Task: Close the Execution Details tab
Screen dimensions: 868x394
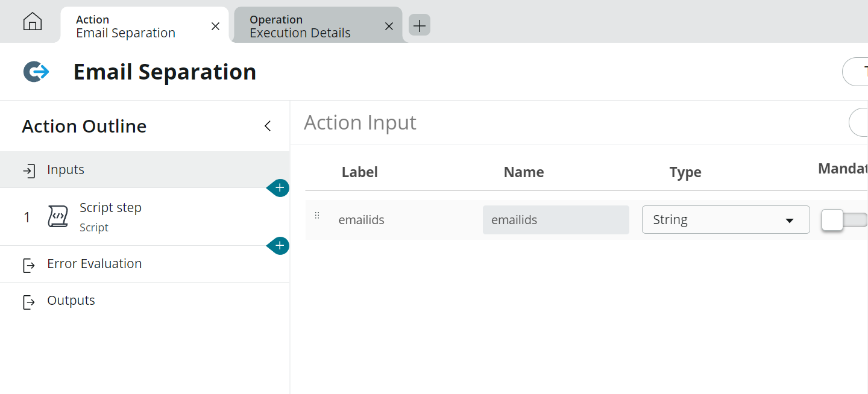Action: click(x=389, y=26)
